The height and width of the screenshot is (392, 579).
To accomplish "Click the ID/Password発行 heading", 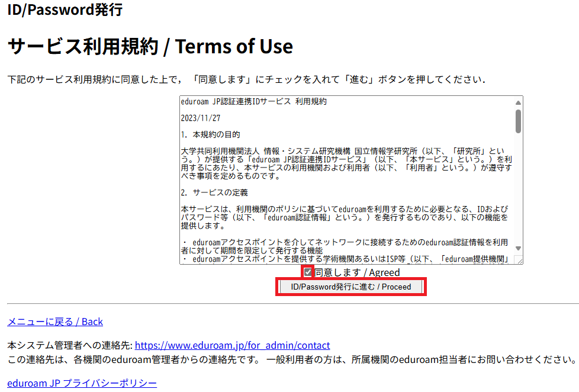I will [65, 9].
